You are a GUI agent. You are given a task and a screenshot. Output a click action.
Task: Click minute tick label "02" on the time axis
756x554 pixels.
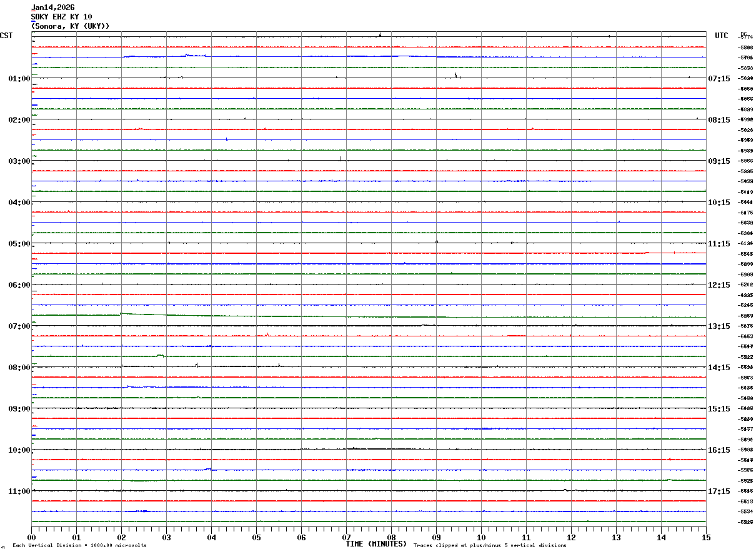[121, 537]
